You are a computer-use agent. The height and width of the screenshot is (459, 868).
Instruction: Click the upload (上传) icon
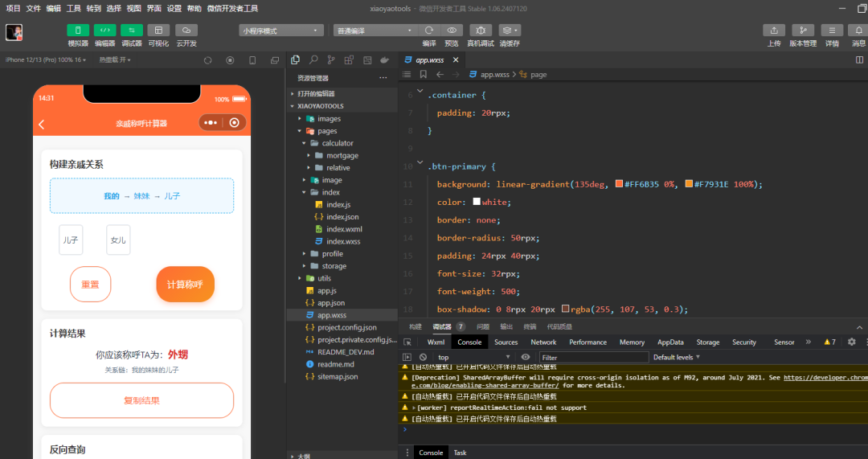[x=774, y=31]
